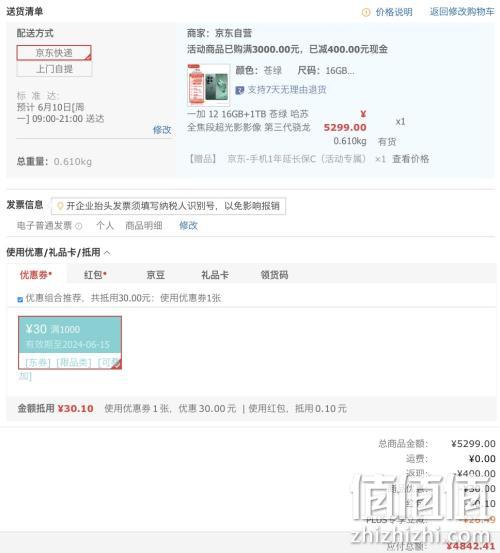This screenshot has width=500, height=553.
Task: Click 查看价格 for the gift item
Action: coord(410,159)
